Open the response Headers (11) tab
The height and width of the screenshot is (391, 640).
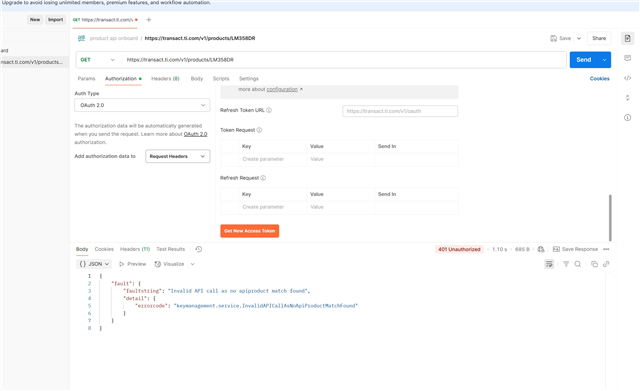(135, 249)
